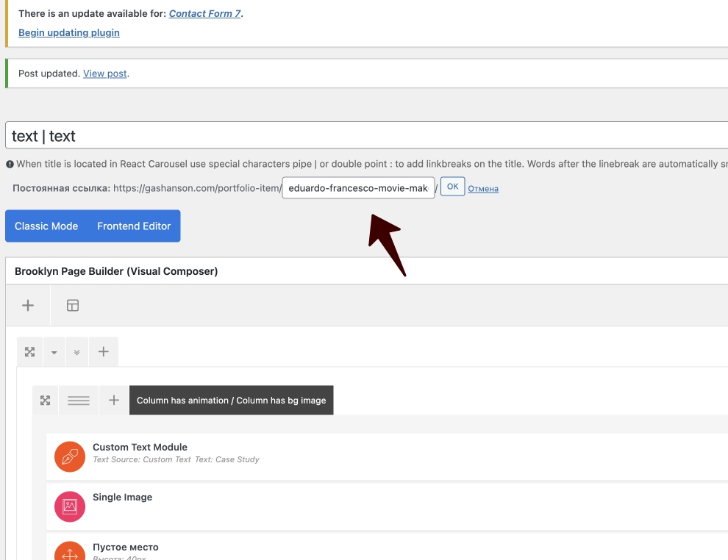The image size is (728, 560).
Task: Cancel permalink editing via Отмена link
Action: pyautogui.click(x=483, y=189)
